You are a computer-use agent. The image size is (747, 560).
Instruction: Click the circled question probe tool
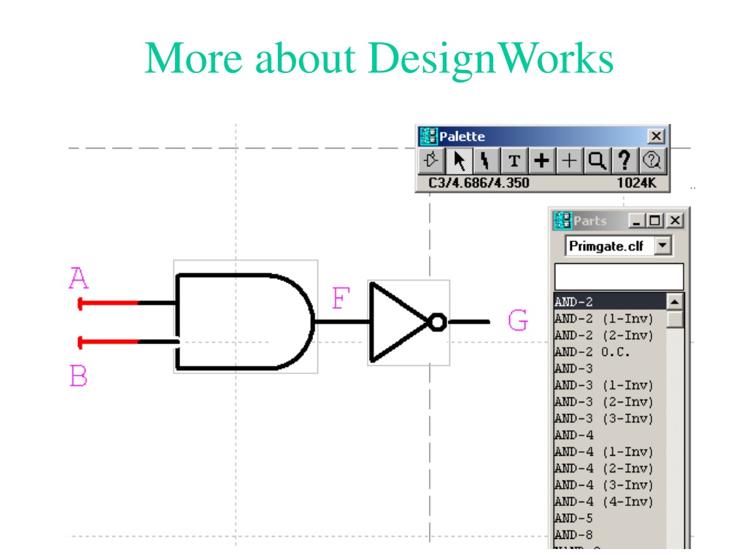pyautogui.click(x=651, y=160)
